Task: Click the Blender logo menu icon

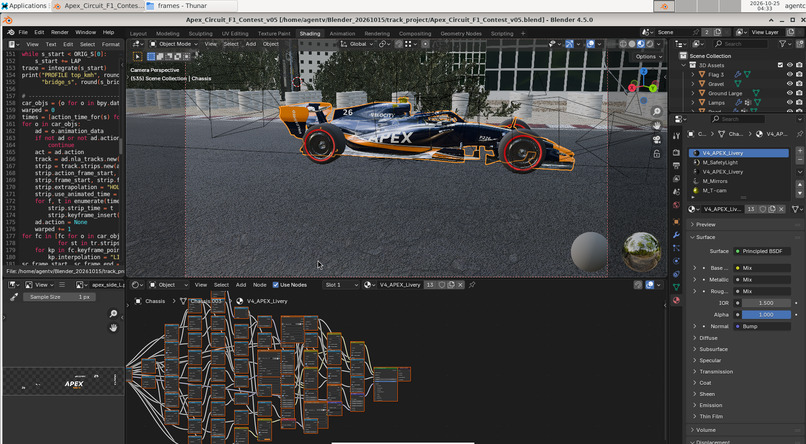Action: coord(10,32)
